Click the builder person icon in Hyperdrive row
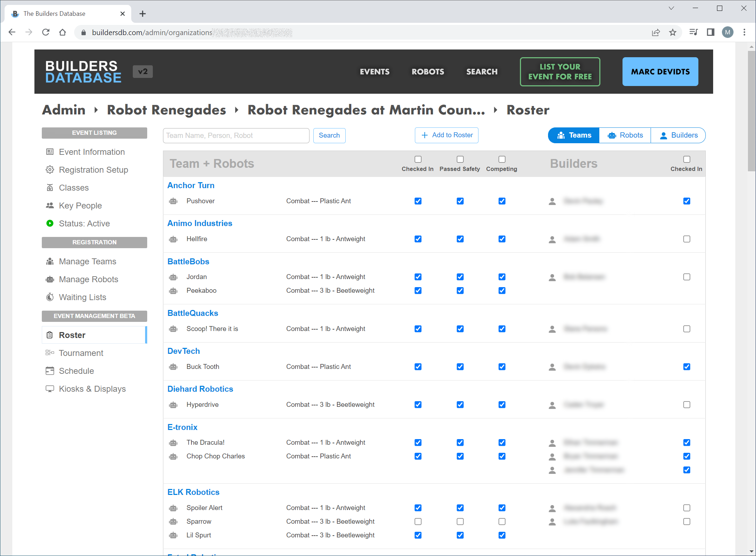The height and width of the screenshot is (556, 756). point(552,405)
